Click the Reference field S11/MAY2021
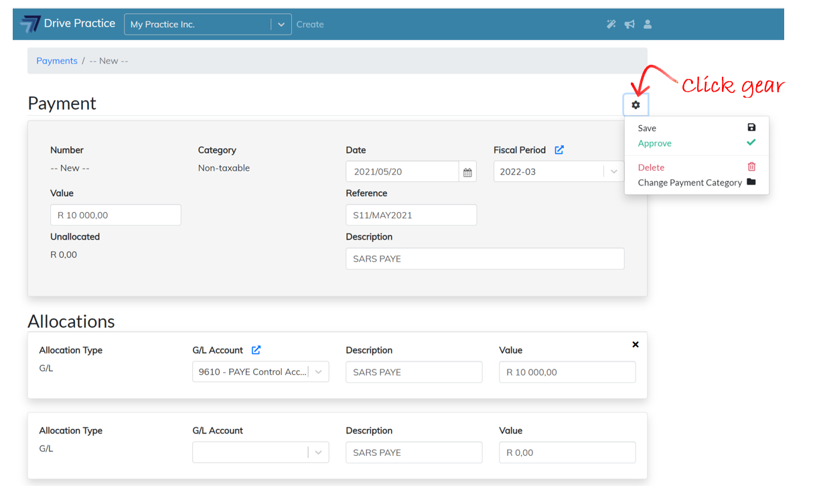Viewport: 815px width, 504px height. (x=411, y=216)
